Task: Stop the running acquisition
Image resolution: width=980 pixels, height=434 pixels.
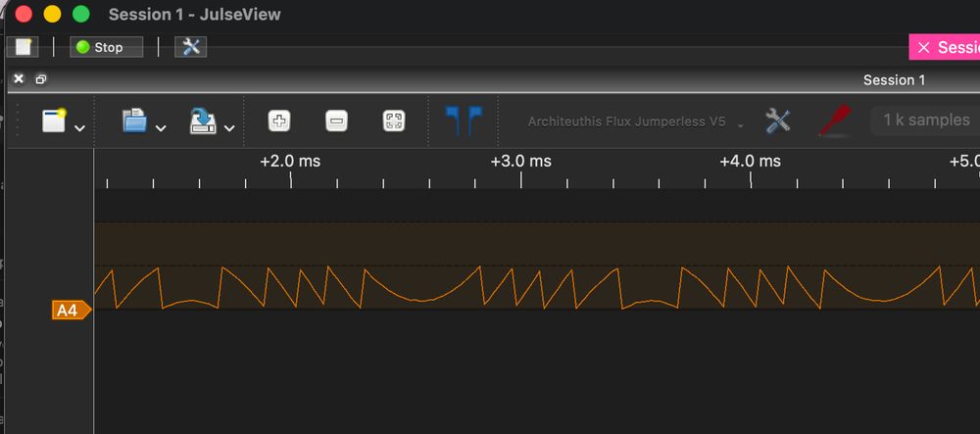Action: tap(106, 47)
